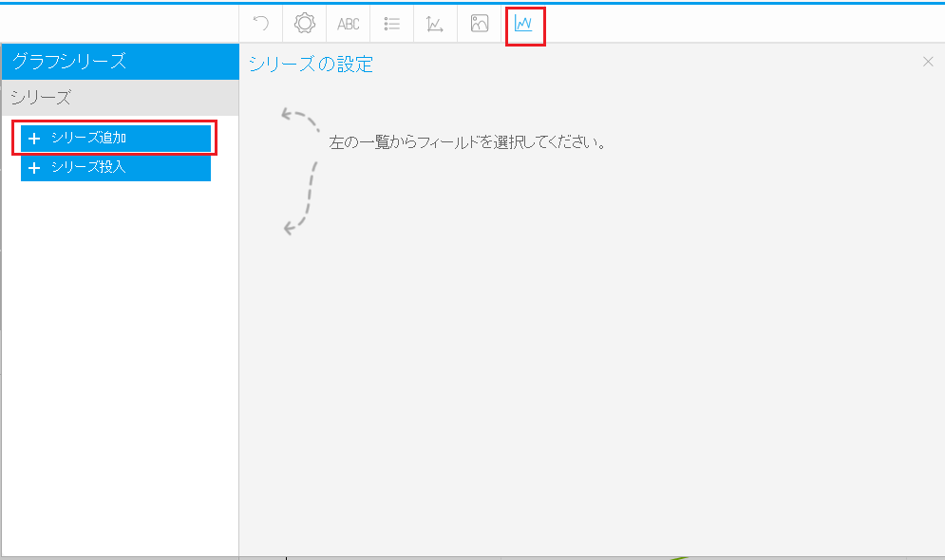Open the axis settings chart icon
The image size is (945, 560).
point(435,24)
